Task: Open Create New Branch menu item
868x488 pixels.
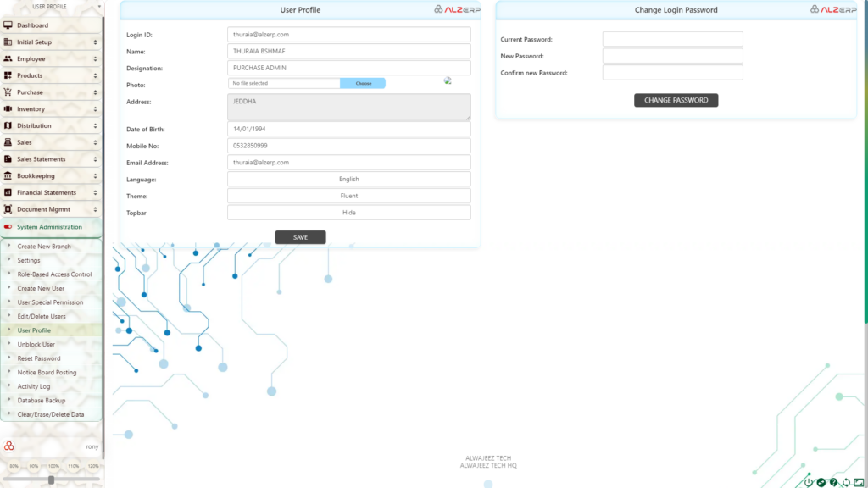Action: pos(44,247)
